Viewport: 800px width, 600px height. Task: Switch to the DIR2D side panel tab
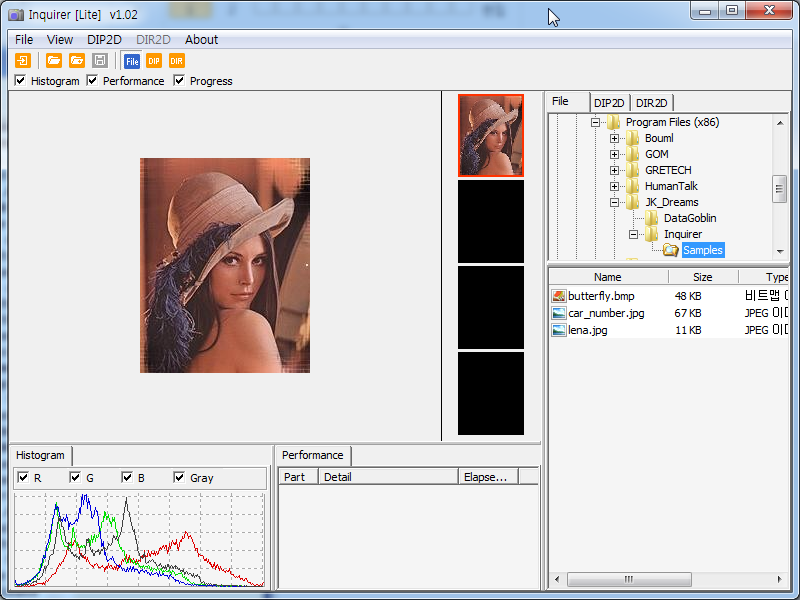pyautogui.click(x=653, y=103)
